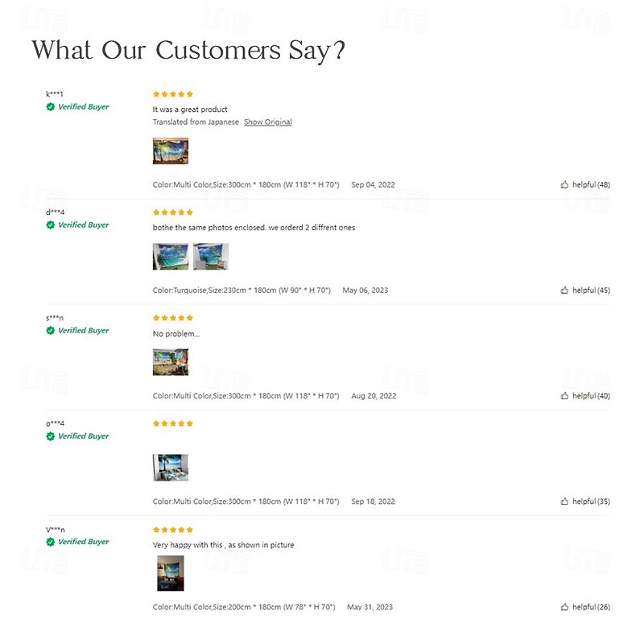644x644 pixels.
Task: Click thumbs-up icon on d***4's review
Action: pos(565,290)
